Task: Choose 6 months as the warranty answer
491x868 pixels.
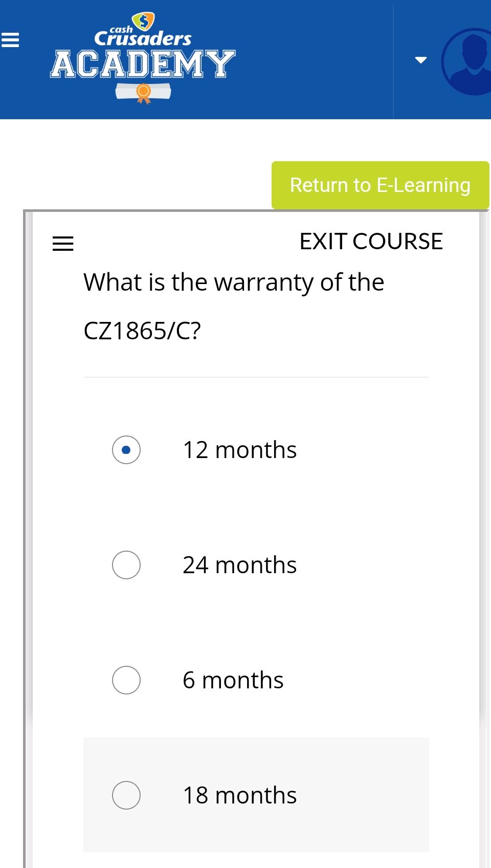Action: pos(126,680)
